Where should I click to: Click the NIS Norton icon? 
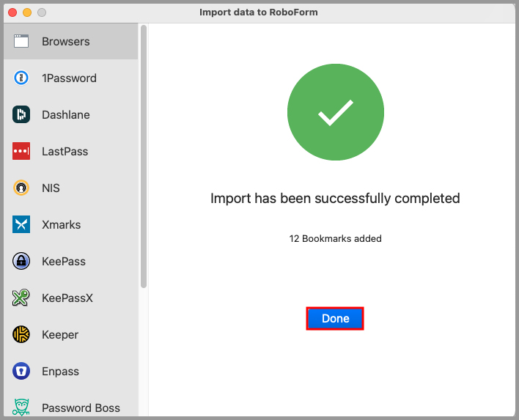tap(21, 188)
